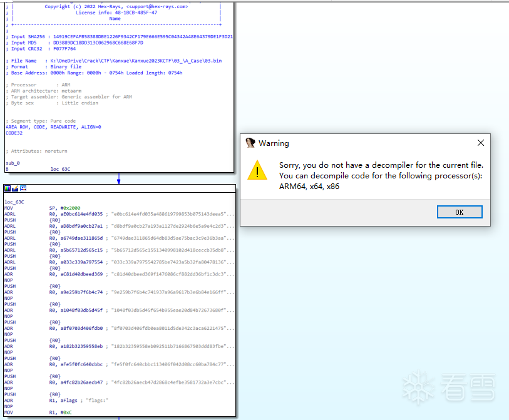The image size is (509, 420).
Task: Close the Warning dialog with X
Action: 481,143
